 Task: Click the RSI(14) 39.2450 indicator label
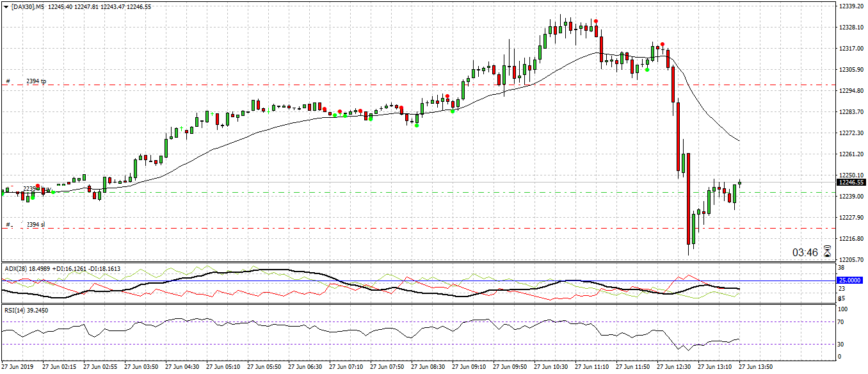click(25, 311)
